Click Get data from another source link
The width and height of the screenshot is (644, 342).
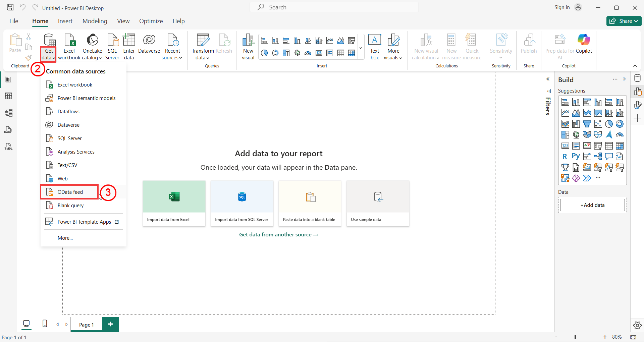(278, 235)
